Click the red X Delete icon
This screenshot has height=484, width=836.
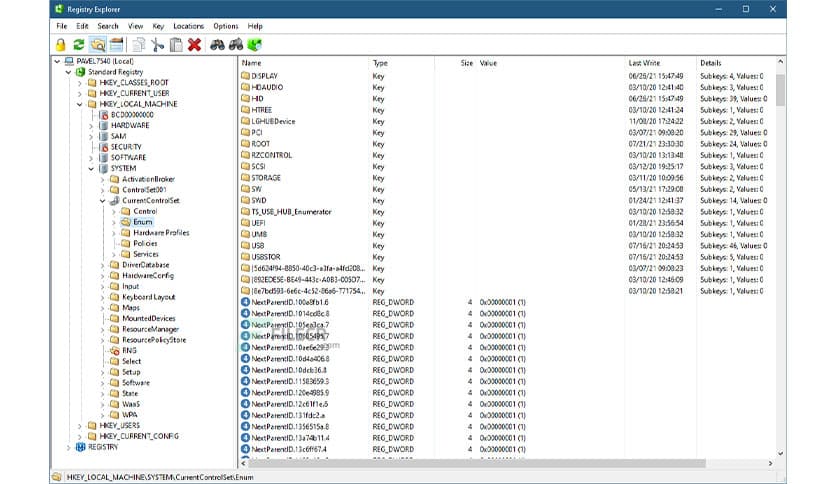pos(195,45)
